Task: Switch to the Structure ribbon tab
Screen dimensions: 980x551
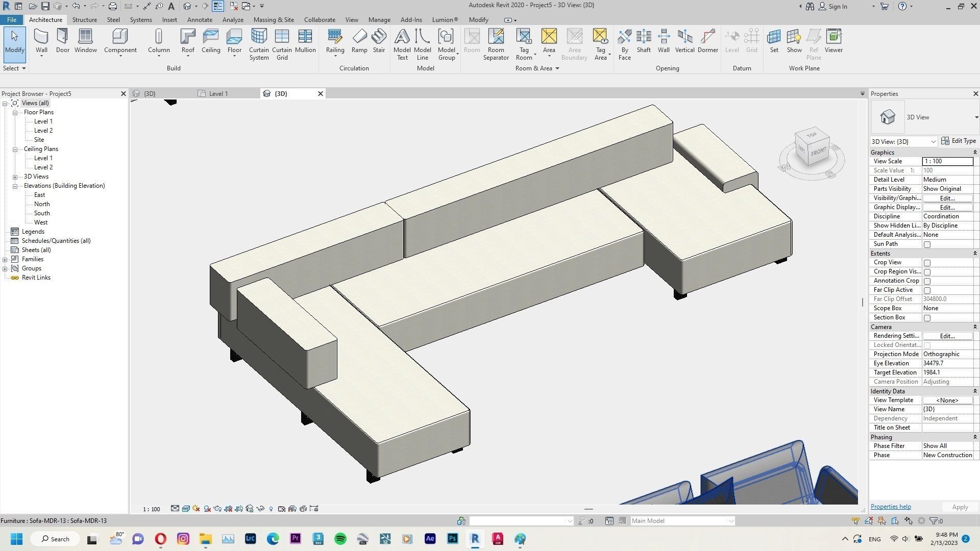Action: (x=84, y=19)
